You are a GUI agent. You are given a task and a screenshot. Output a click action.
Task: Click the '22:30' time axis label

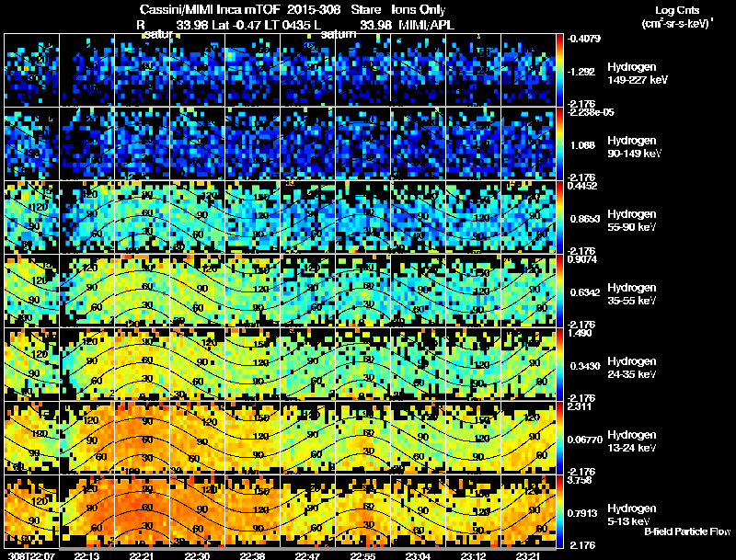point(197,555)
